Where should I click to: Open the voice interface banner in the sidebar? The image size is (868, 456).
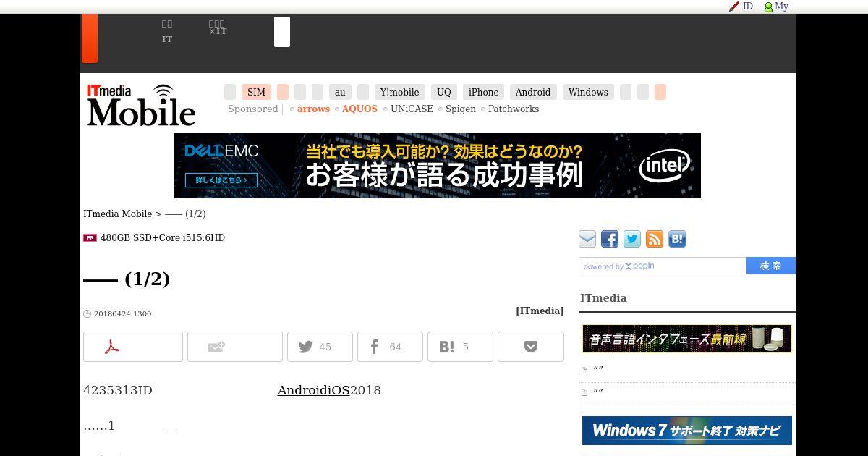pyautogui.click(x=687, y=339)
